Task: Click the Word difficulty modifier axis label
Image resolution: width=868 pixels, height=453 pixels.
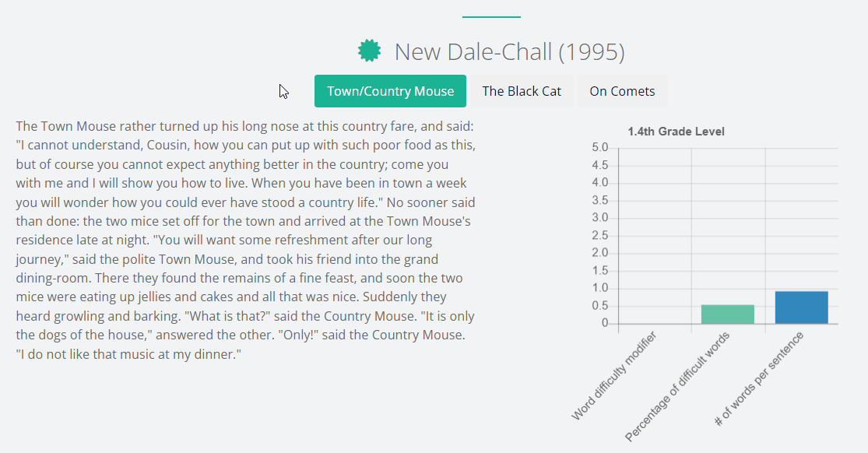Action: (614, 376)
